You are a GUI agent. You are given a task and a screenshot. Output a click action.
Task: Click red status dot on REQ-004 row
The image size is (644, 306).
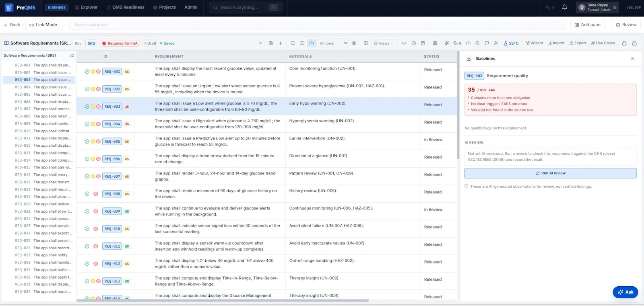point(98,124)
